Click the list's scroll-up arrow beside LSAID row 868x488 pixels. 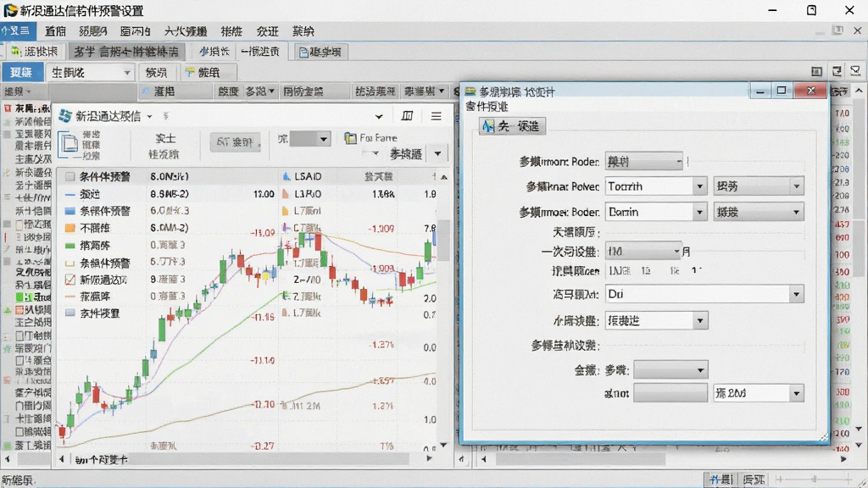pyautogui.click(x=444, y=177)
